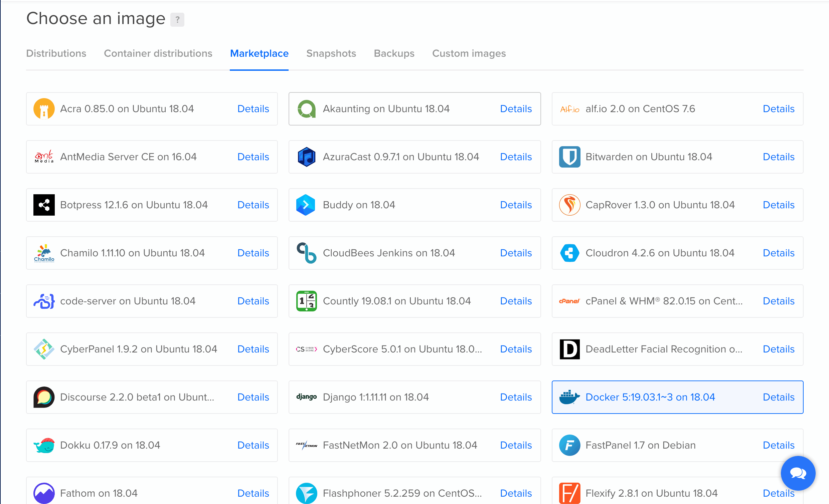This screenshot has height=504, width=829.
Task: Click the help question mark icon
Action: pos(177,19)
